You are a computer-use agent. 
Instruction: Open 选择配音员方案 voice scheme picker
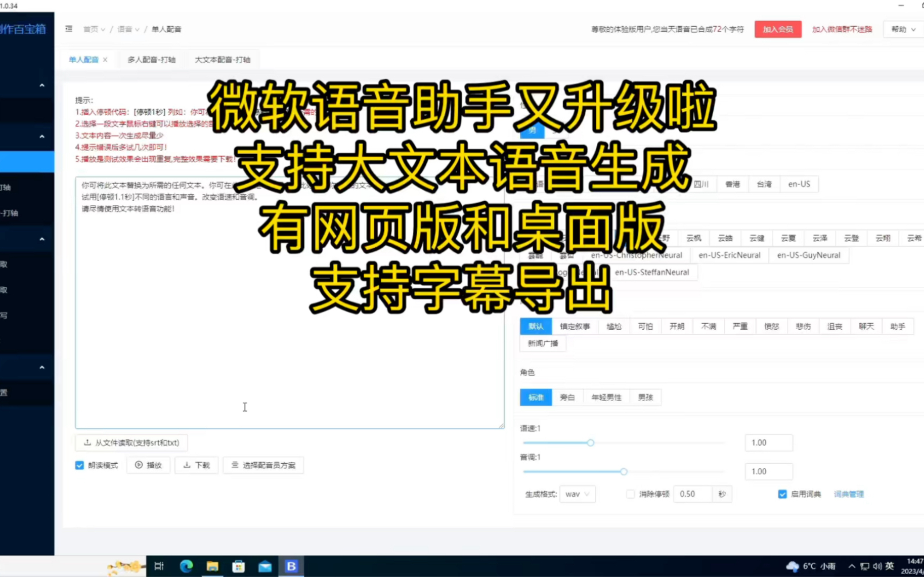click(263, 465)
